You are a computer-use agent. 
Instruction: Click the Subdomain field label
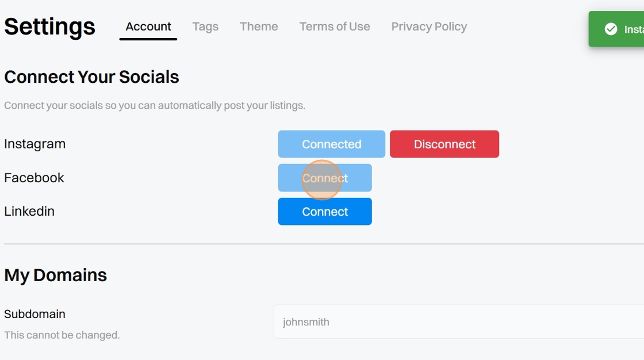34,314
